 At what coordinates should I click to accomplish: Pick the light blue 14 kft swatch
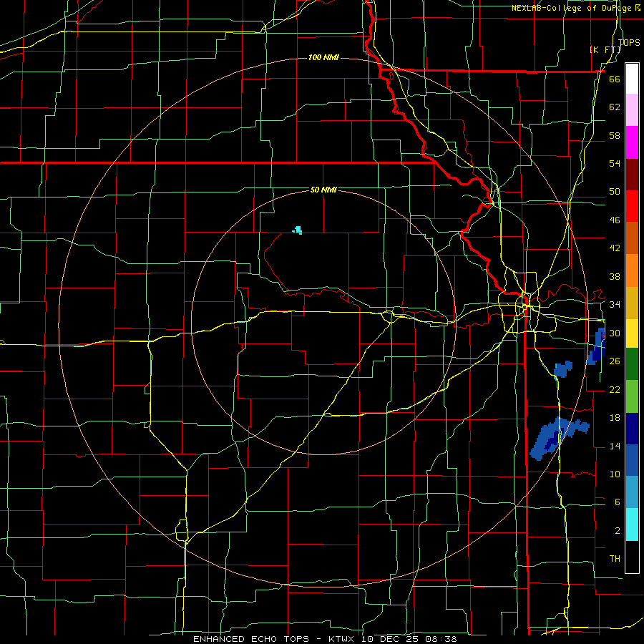coord(632,492)
